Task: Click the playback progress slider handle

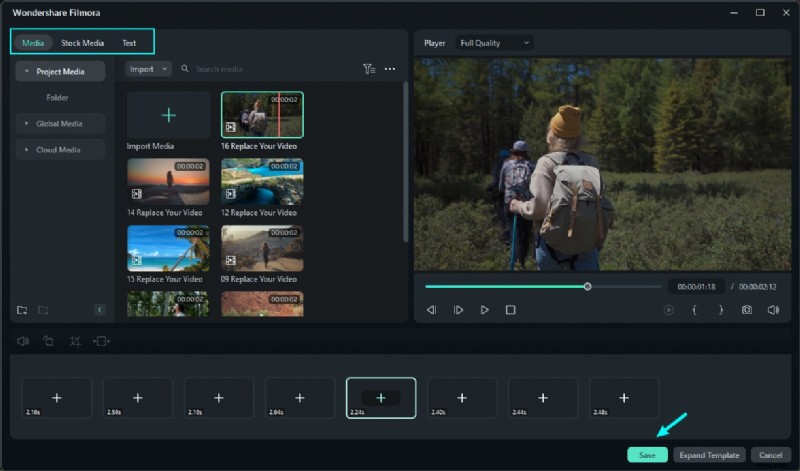Action: click(587, 287)
